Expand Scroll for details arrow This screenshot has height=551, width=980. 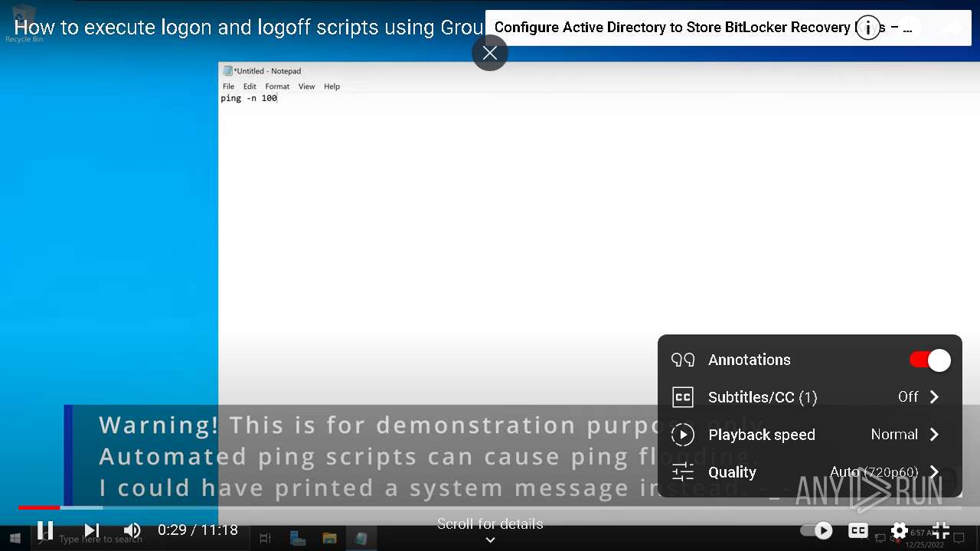490,540
